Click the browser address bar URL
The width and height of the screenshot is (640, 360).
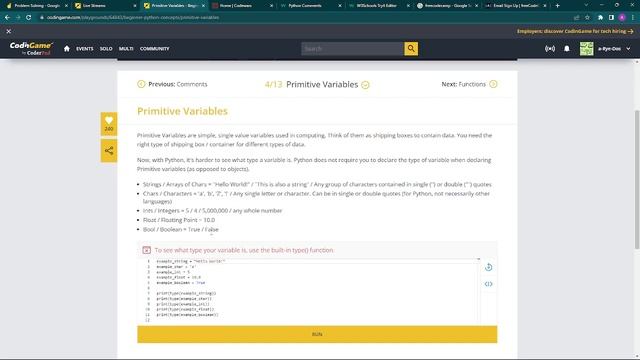pyautogui.click(x=133, y=18)
